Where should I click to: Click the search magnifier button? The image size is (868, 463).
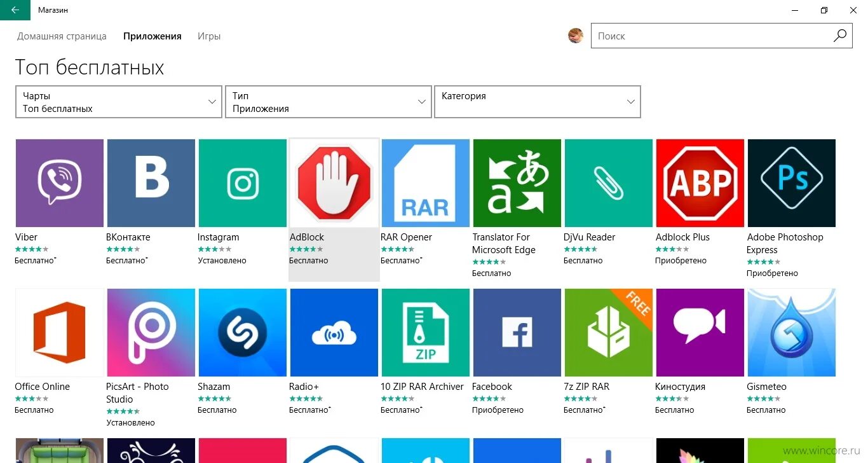(x=840, y=36)
